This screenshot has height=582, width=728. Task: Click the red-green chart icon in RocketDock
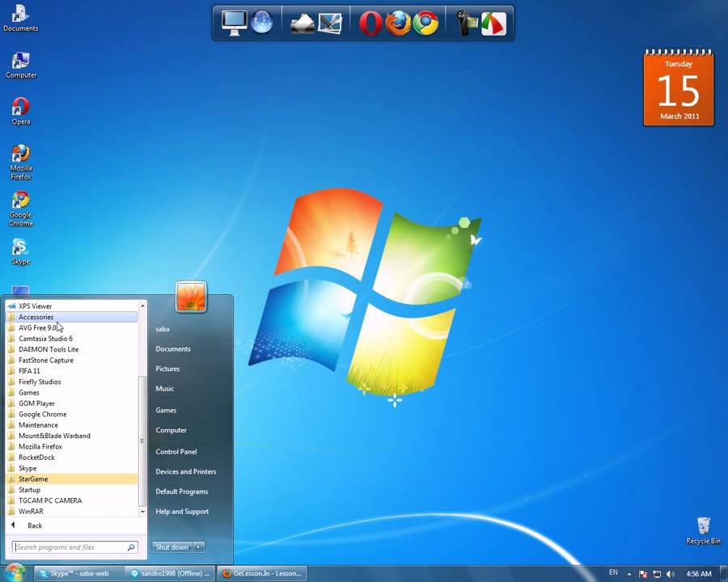[493, 23]
